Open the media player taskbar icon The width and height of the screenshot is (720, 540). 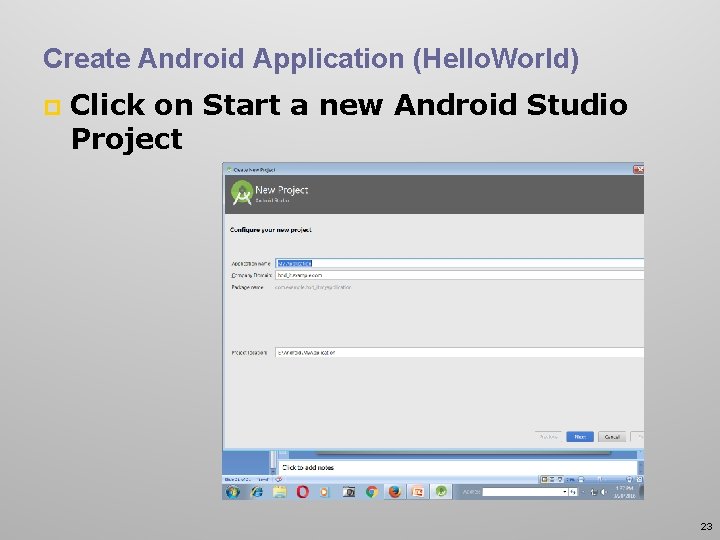324,492
